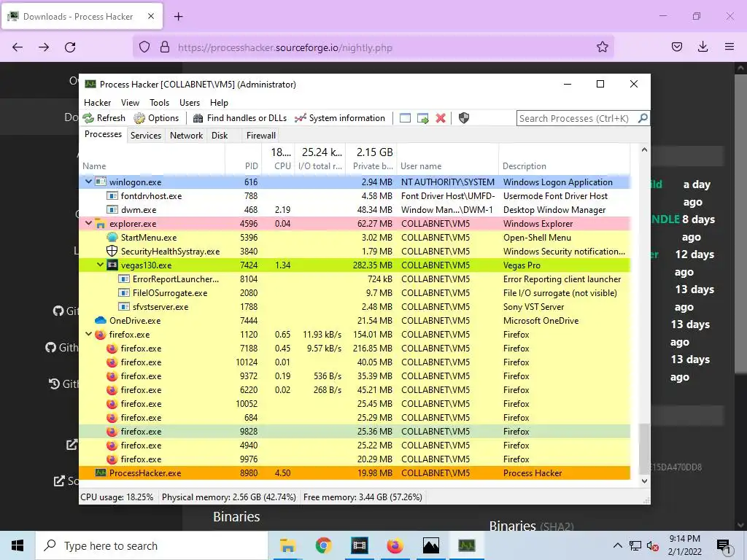Collapse the explorer.exe tree node
This screenshot has width=747, height=560.
(x=88, y=223)
